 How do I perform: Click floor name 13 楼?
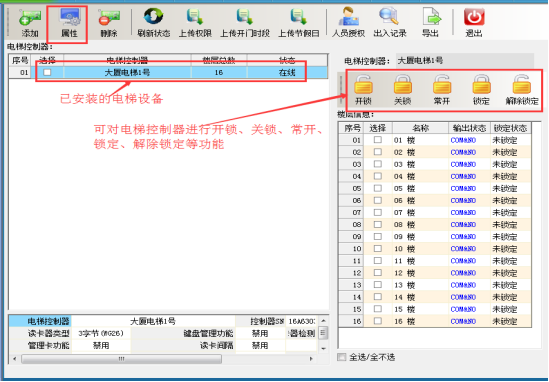click(x=404, y=285)
